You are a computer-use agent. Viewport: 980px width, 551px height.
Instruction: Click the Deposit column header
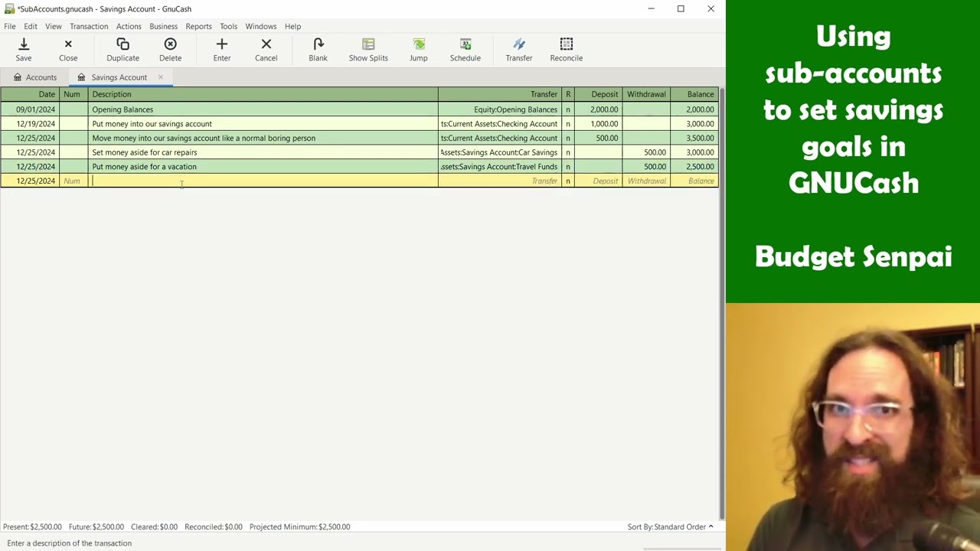tap(598, 94)
